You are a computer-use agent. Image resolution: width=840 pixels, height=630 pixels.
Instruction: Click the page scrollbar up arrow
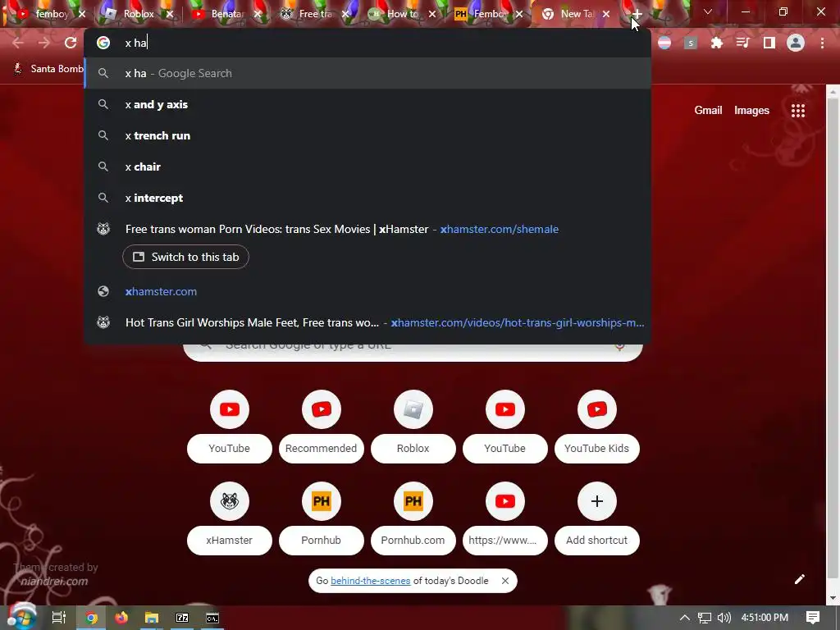click(833, 92)
